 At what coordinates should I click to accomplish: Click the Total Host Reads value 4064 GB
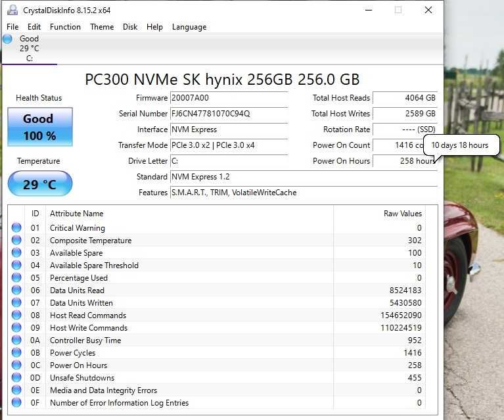tap(405, 98)
